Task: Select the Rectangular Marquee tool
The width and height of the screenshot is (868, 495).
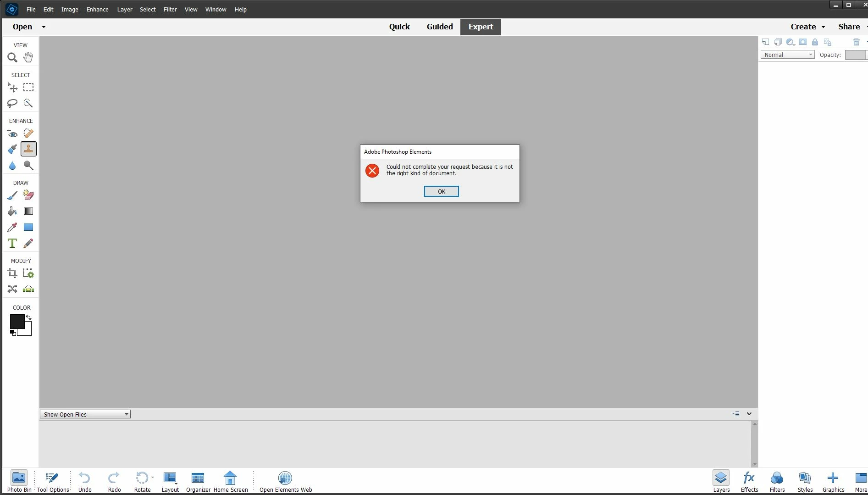Action: 28,87
